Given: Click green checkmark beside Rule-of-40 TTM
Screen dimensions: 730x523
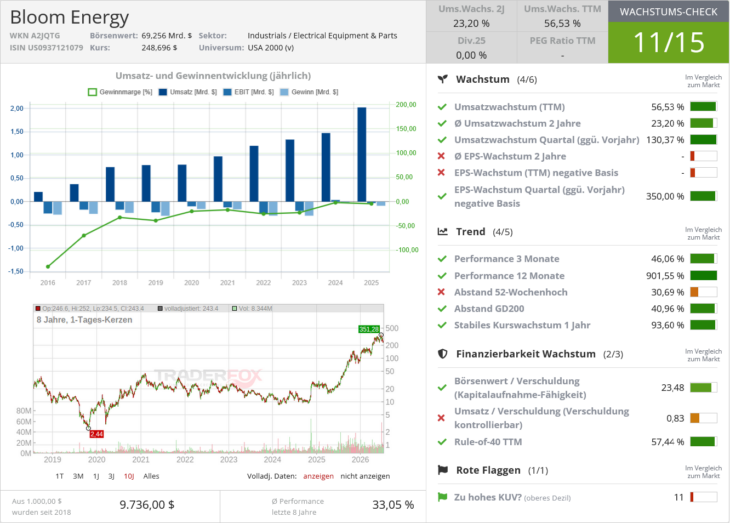Looking at the screenshot, I should coord(442,441).
